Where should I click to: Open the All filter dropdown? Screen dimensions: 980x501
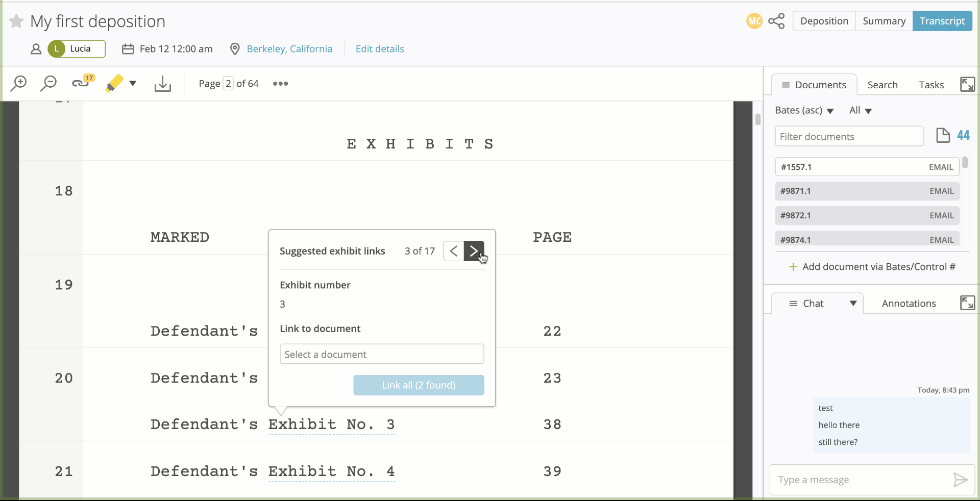click(x=861, y=110)
